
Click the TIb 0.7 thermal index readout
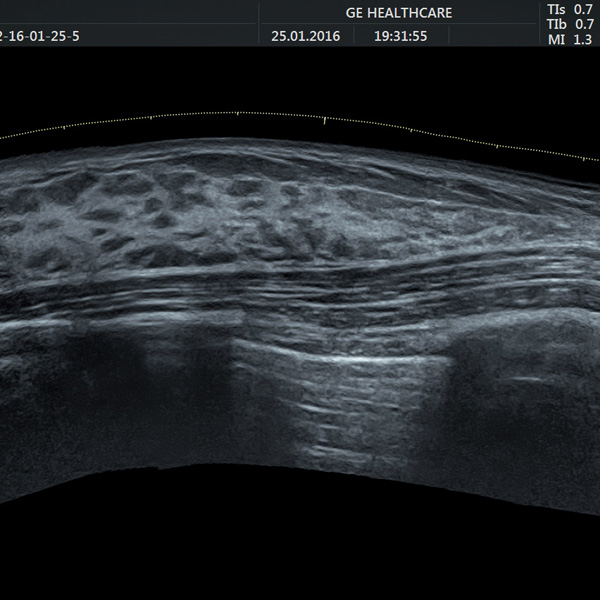570,24
